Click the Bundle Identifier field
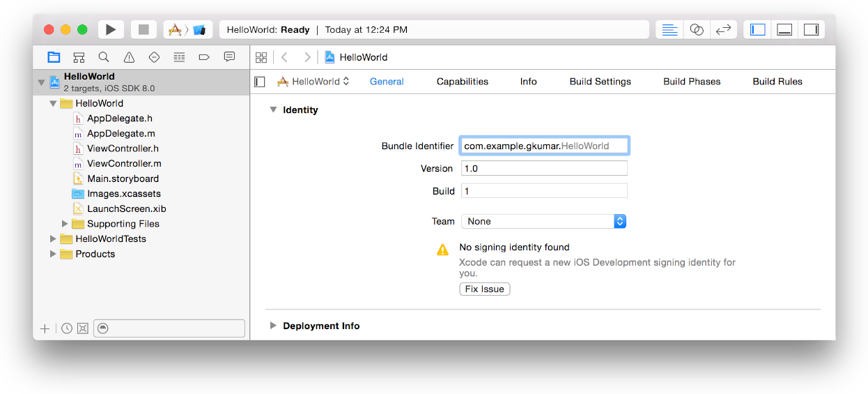Screen dimensions: 868x394 (544, 146)
